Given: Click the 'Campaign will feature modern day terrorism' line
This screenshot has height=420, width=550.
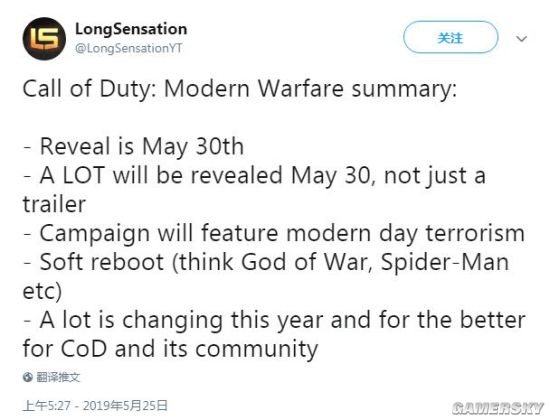Looking at the screenshot, I should (x=274, y=233).
